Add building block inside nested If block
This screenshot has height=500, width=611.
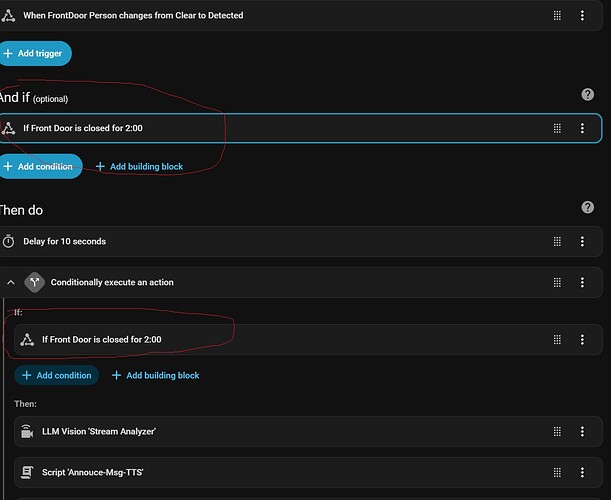tap(155, 375)
